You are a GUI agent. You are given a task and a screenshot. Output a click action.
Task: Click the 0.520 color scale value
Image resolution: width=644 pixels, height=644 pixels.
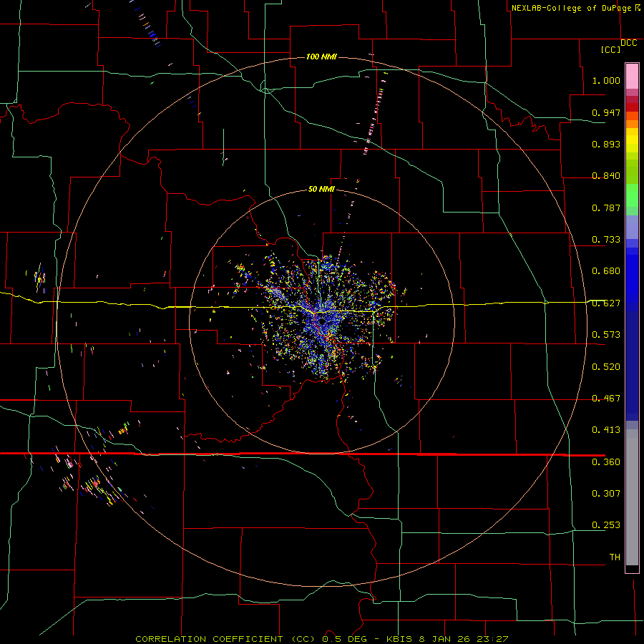[x=606, y=367]
